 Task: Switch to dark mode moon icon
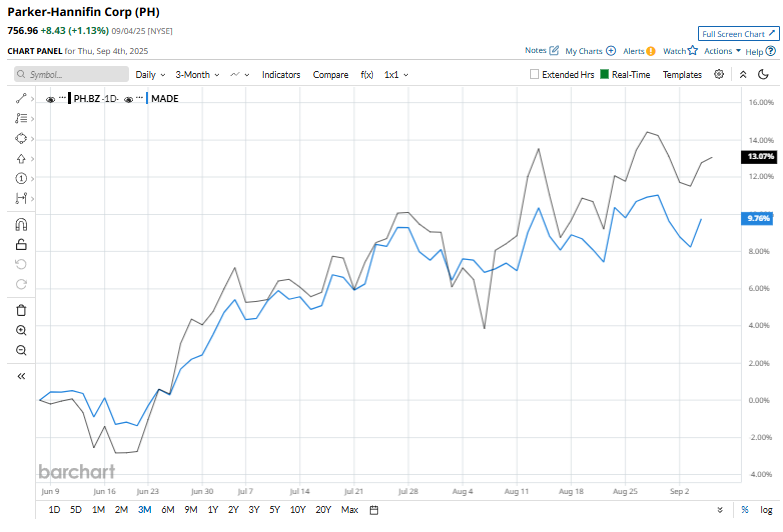point(763,74)
